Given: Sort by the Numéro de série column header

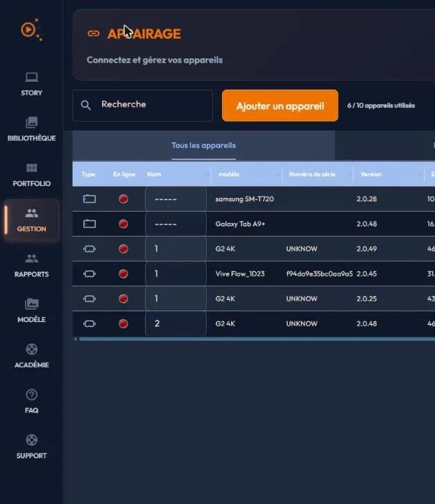Looking at the screenshot, I should pos(312,174).
